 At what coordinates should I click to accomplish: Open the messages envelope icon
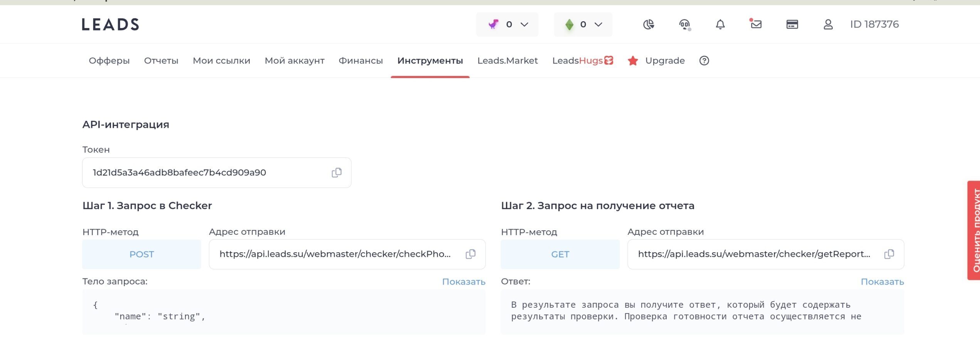coord(756,24)
